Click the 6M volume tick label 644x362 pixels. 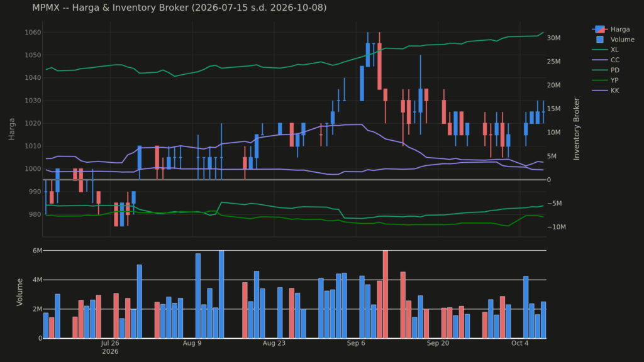point(37,250)
